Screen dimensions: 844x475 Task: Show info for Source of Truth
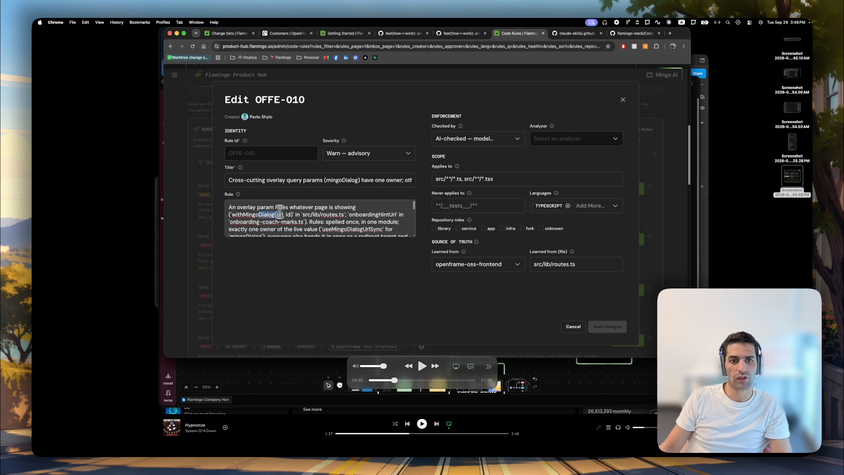(476, 242)
